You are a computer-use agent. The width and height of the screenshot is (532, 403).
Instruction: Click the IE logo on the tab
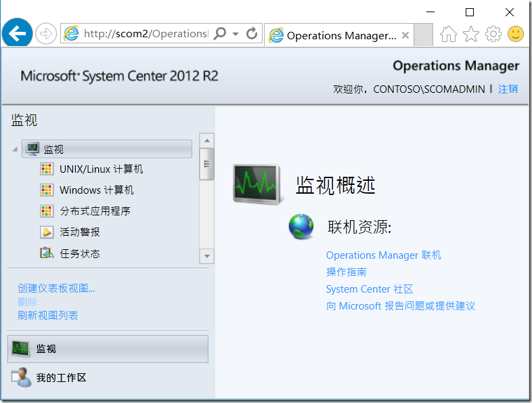click(276, 35)
